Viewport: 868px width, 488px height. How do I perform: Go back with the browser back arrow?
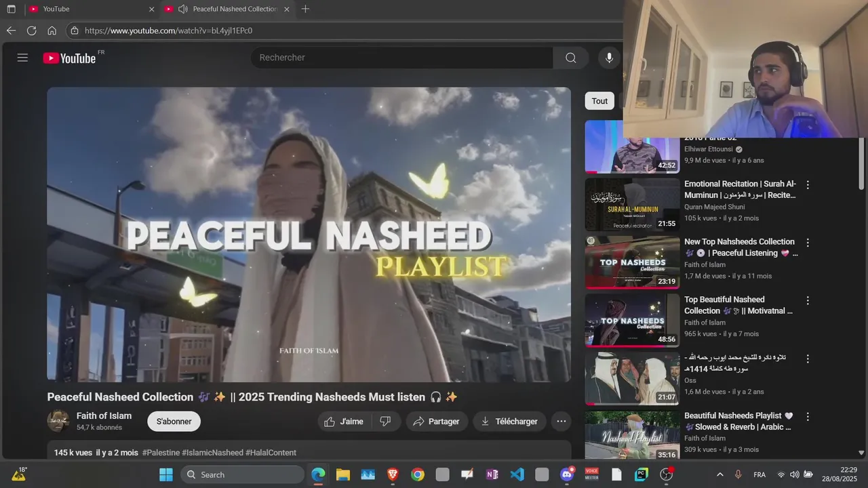11,30
